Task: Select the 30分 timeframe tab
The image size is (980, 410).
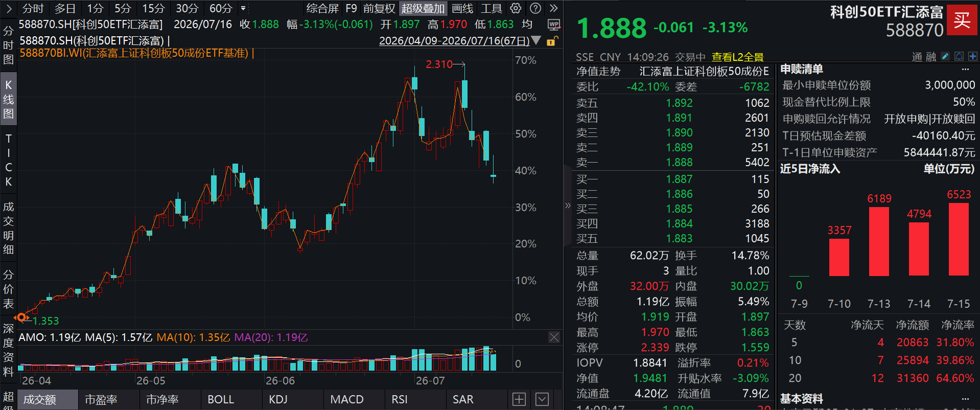Action: point(187,8)
